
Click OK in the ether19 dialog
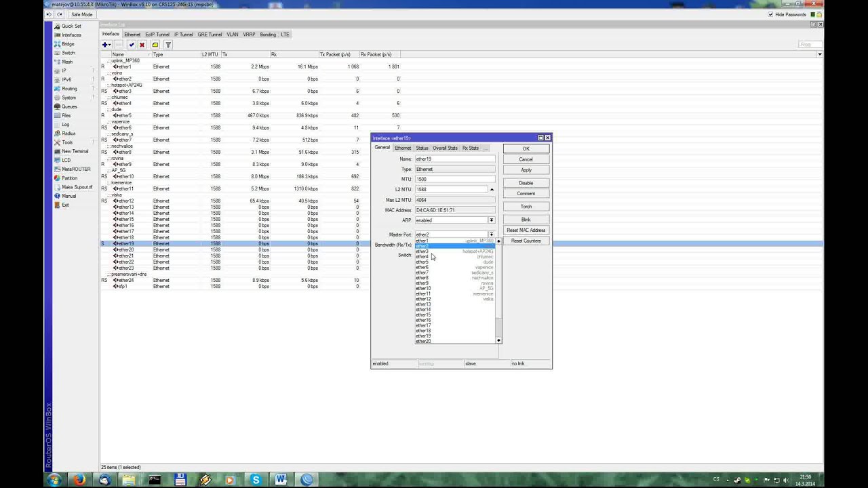coord(526,149)
